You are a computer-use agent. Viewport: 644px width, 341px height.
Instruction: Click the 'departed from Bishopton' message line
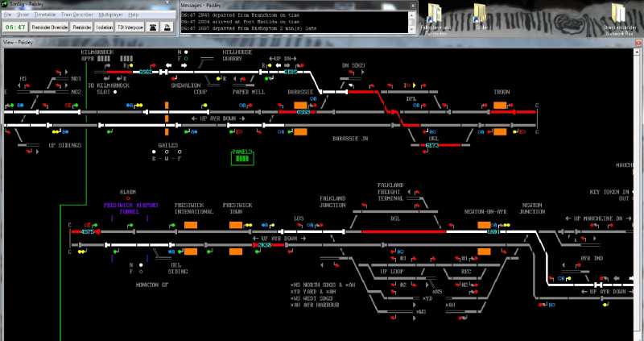click(249, 28)
